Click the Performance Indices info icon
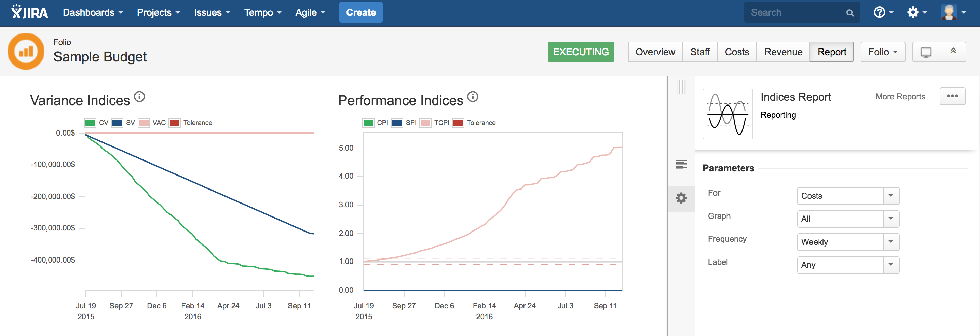The image size is (980, 336). click(x=473, y=97)
